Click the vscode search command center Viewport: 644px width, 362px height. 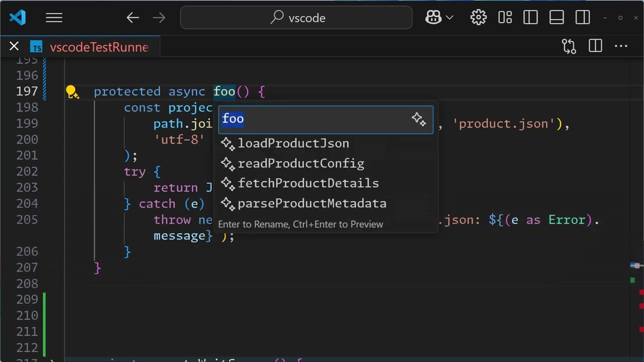click(x=296, y=18)
